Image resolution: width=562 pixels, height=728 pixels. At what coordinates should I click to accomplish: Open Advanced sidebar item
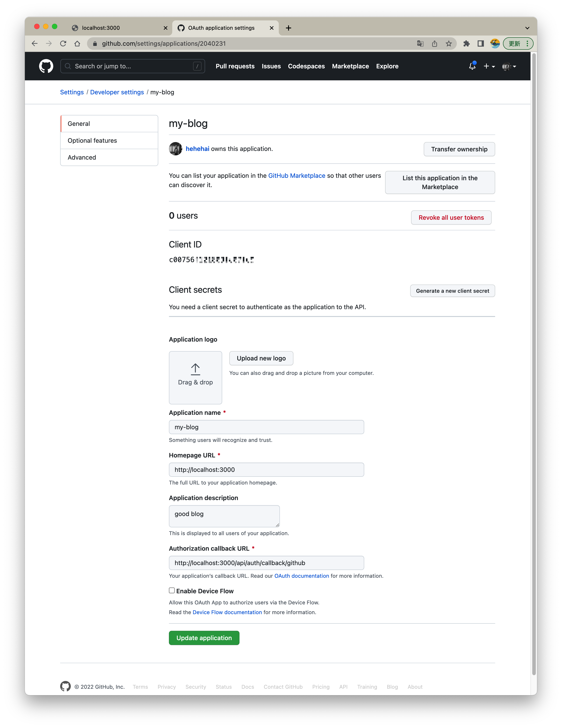click(x=109, y=157)
